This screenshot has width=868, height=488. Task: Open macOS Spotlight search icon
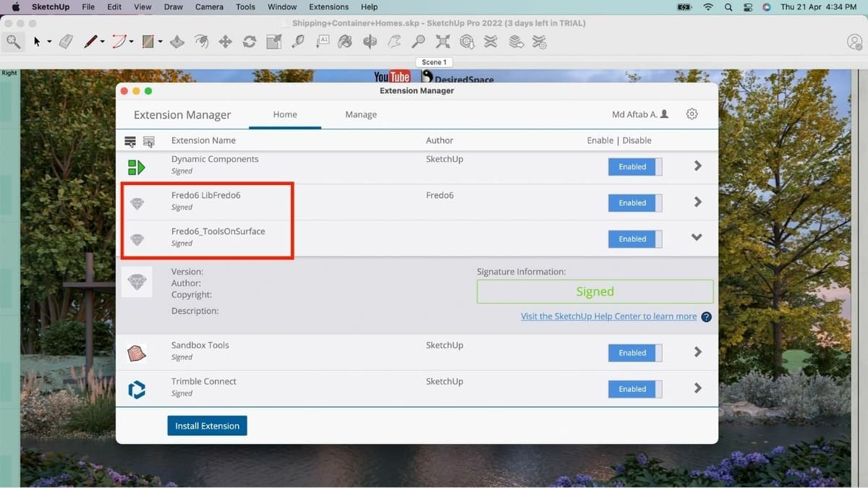pos(728,7)
